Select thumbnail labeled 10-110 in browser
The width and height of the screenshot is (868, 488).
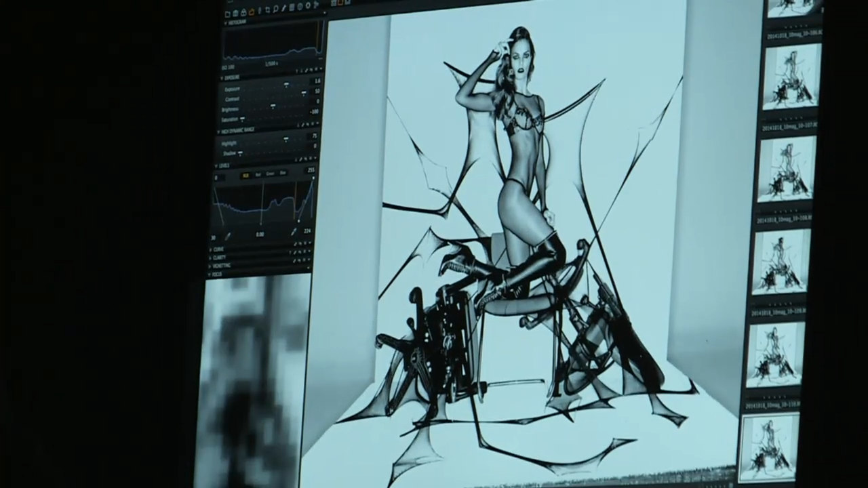(775, 354)
